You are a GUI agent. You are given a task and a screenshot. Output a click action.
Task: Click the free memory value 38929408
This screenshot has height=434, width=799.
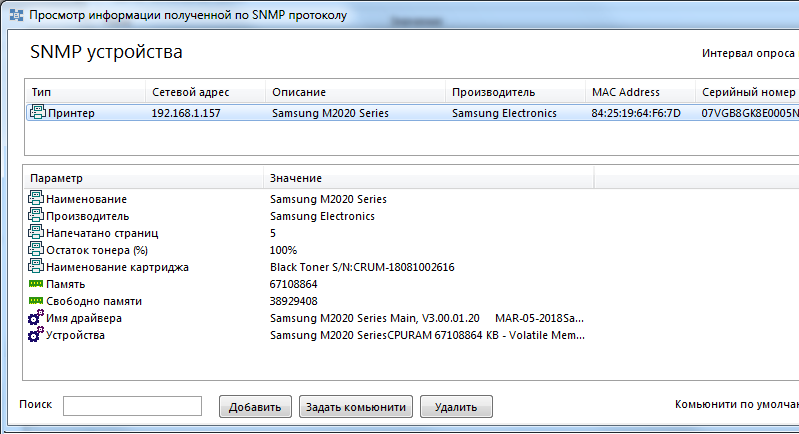tap(294, 302)
